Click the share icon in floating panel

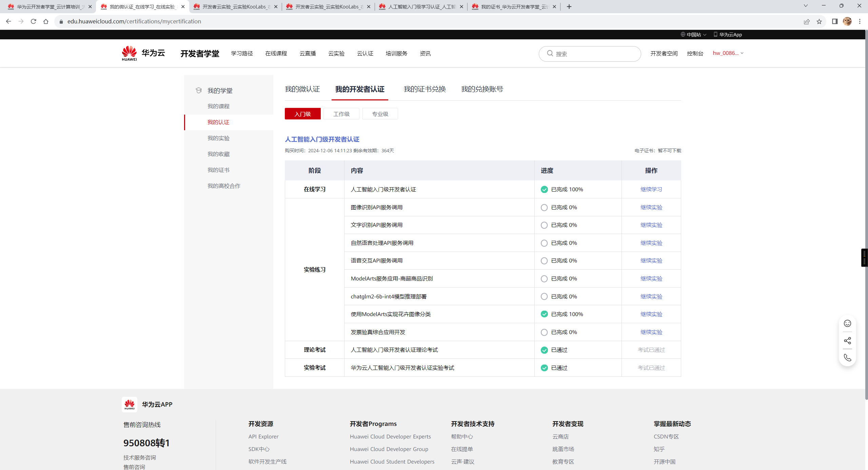[847, 340]
